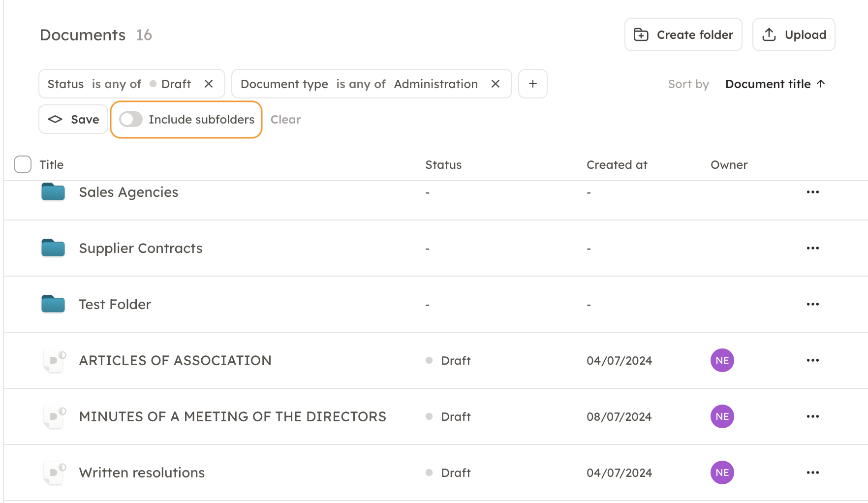Click owner avatar NE for Written resolutions

pos(722,473)
